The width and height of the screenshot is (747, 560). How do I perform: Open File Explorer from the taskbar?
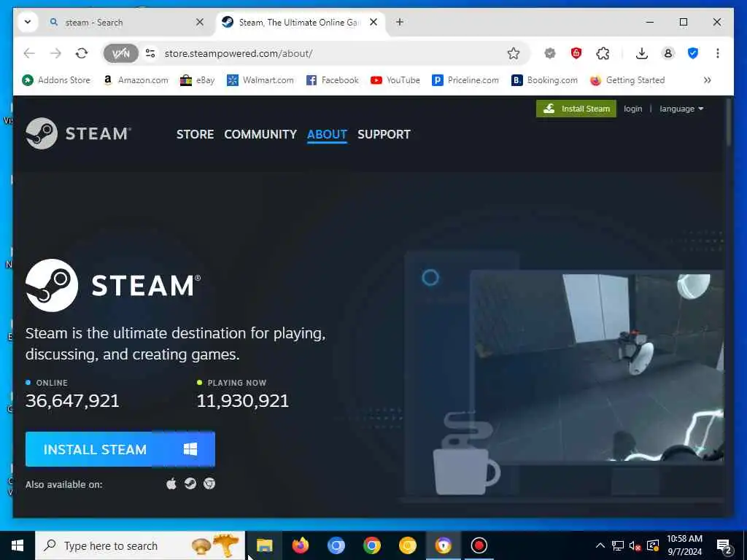[264, 545]
